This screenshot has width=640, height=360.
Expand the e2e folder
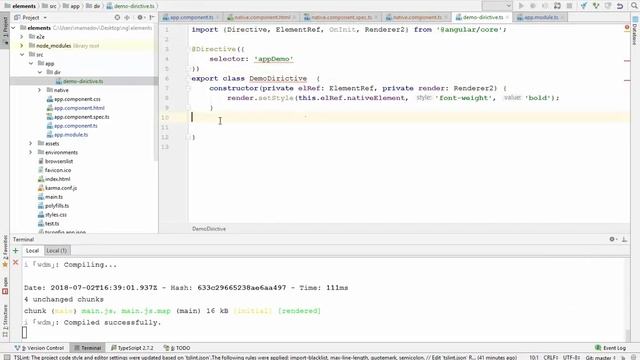point(22,37)
